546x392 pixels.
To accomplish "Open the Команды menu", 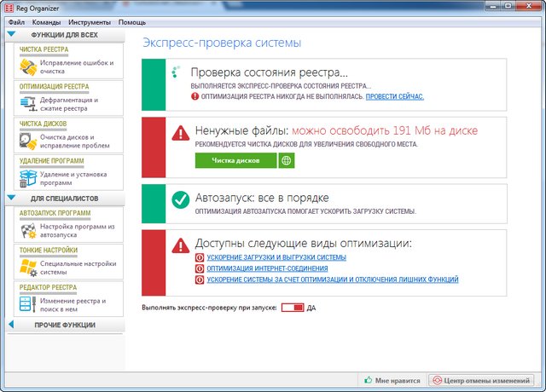I will click(46, 22).
